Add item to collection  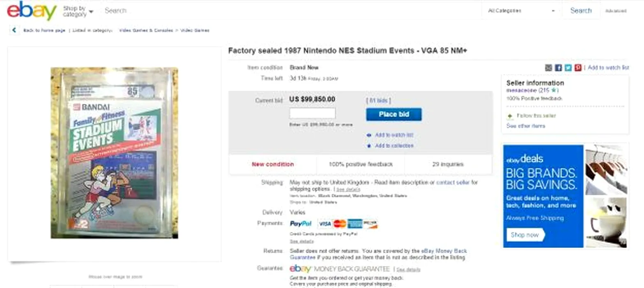tap(394, 146)
